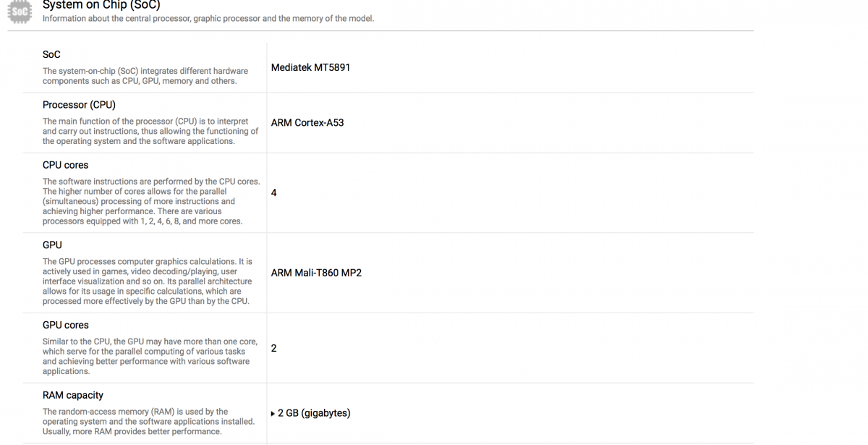
Task: Click the 2 GB (gigabytes) text
Action: tap(314, 413)
